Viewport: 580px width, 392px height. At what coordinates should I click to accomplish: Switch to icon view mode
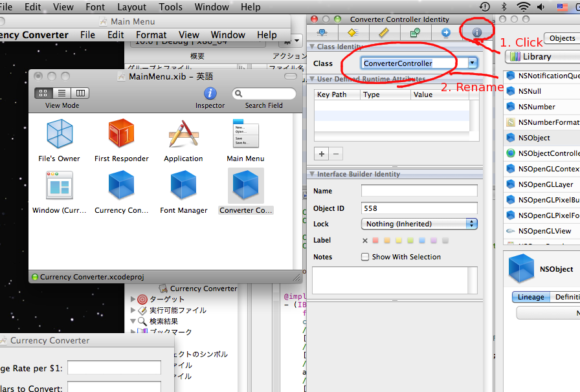(43, 93)
